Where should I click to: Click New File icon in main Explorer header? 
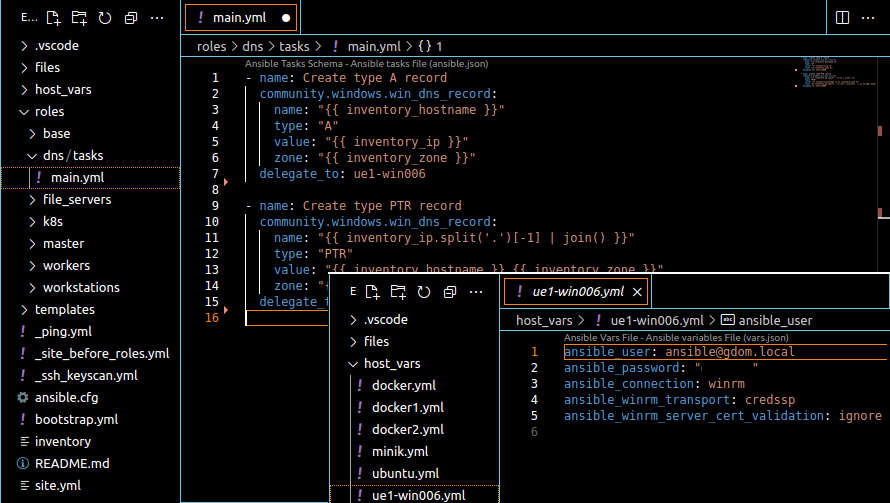tap(53, 18)
